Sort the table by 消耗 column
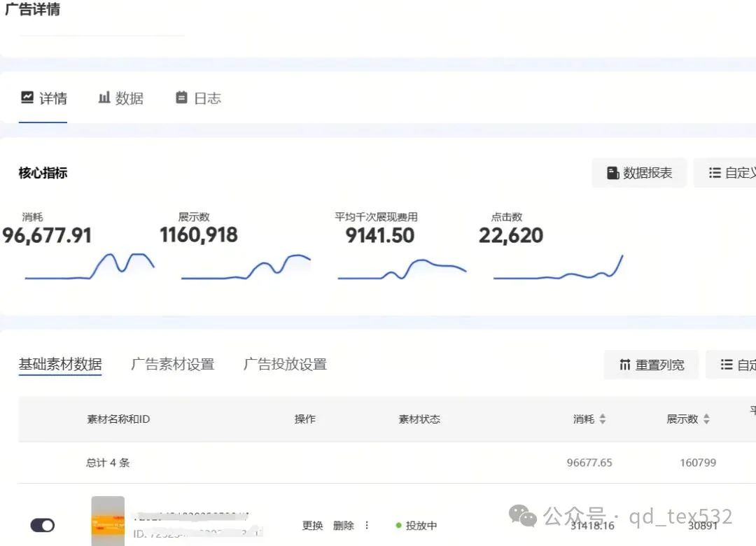 click(x=603, y=419)
